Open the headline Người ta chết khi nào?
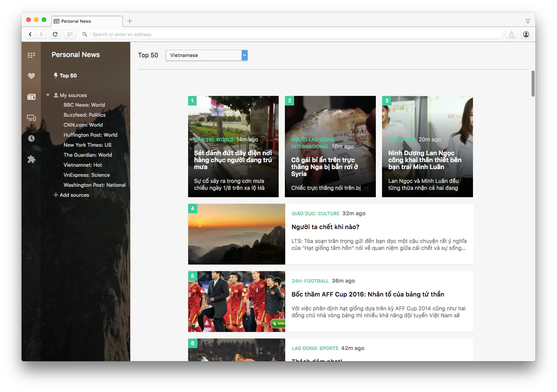The height and width of the screenshot is (392, 557). click(x=325, y=227)
